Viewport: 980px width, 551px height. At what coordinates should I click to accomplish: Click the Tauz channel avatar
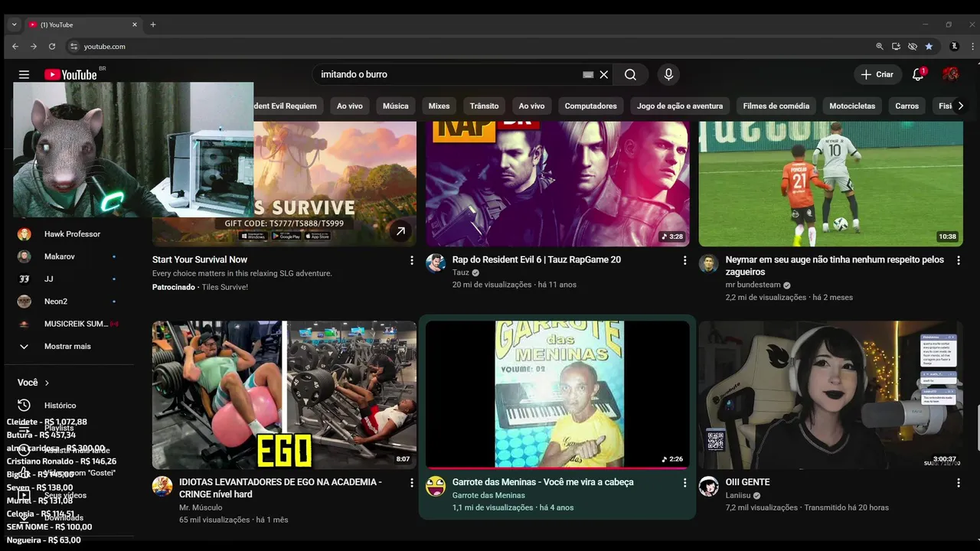pyautogui.click(x=436, y=263)
